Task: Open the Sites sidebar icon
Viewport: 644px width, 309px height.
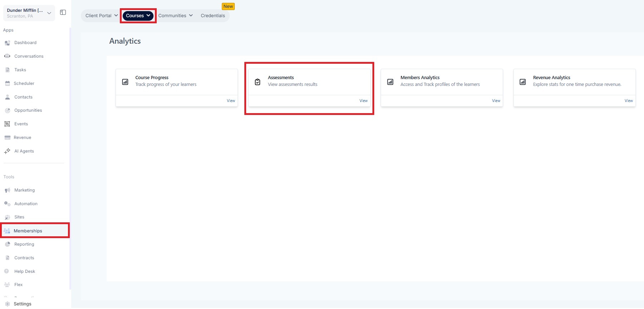Action: point(7,217)
